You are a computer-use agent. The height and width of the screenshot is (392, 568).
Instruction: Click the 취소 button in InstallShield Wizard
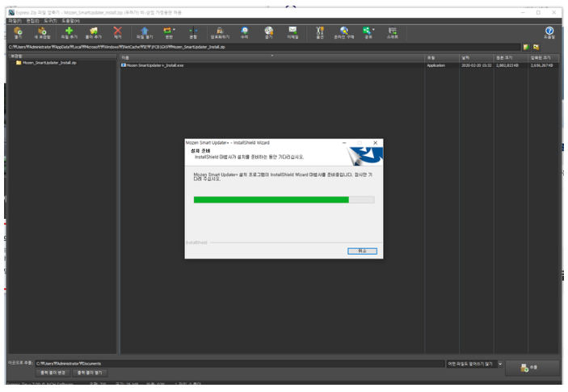(362, 251)
